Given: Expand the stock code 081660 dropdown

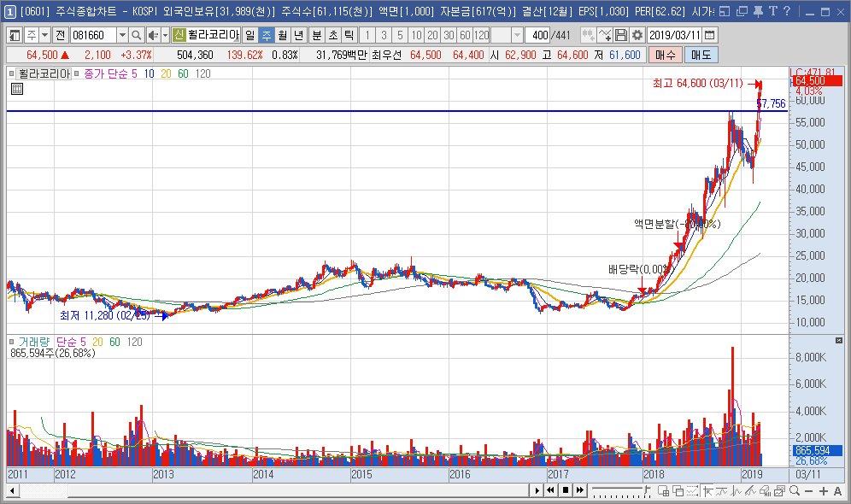Looking at the screenshot, I should click(x=123, y=35).
